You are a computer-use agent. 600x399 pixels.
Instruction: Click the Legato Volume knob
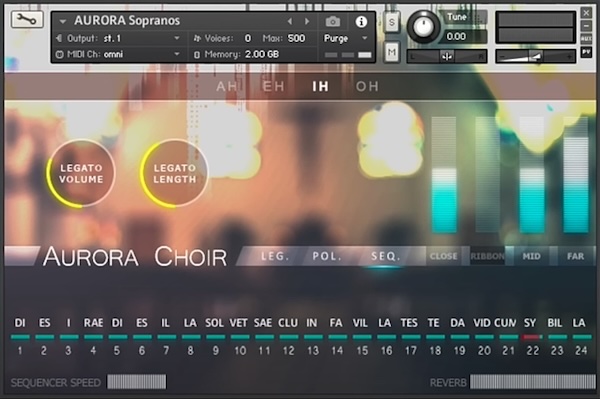coord(81,174)
